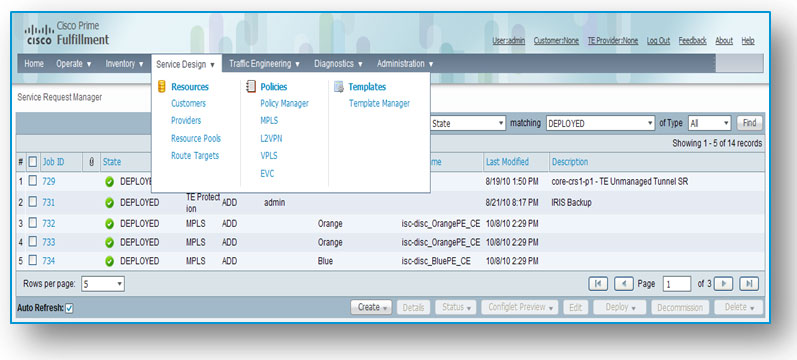Click the User:admin link
797x360 pixels.
pyautogui.click(x=509, y=41)
